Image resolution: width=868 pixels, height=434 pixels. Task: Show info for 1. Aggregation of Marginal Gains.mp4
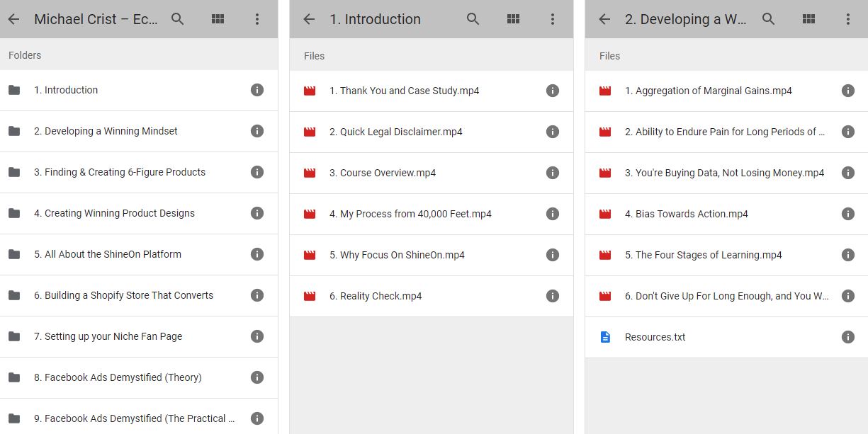pos(848,91)
